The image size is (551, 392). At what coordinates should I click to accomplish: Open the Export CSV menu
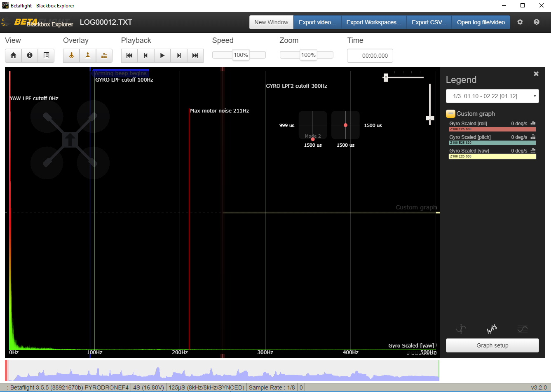tap(429, 22)
